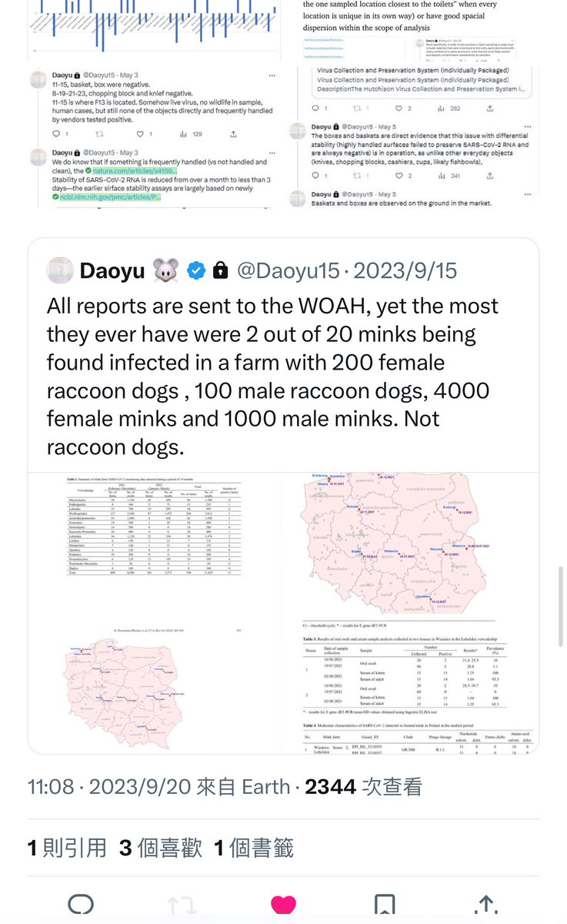This screenshot has height=924, width=567.
Task: Open the 3 個喜歡 likes list
Action: 160,848
